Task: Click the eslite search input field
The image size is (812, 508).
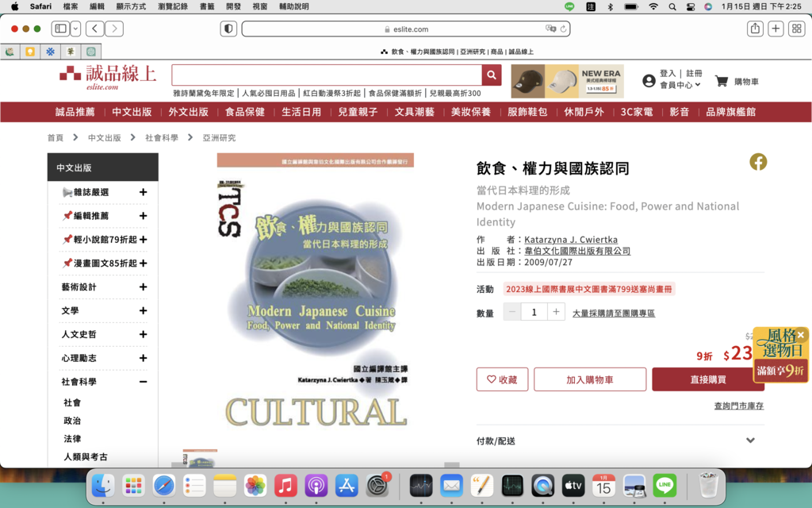Action: tap(326, 75)
